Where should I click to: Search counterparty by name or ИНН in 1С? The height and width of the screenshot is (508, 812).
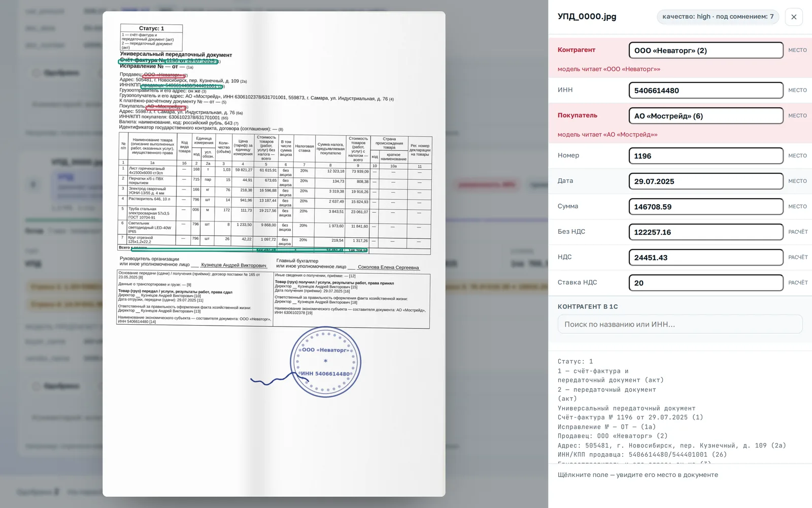[x=680, y=324]
